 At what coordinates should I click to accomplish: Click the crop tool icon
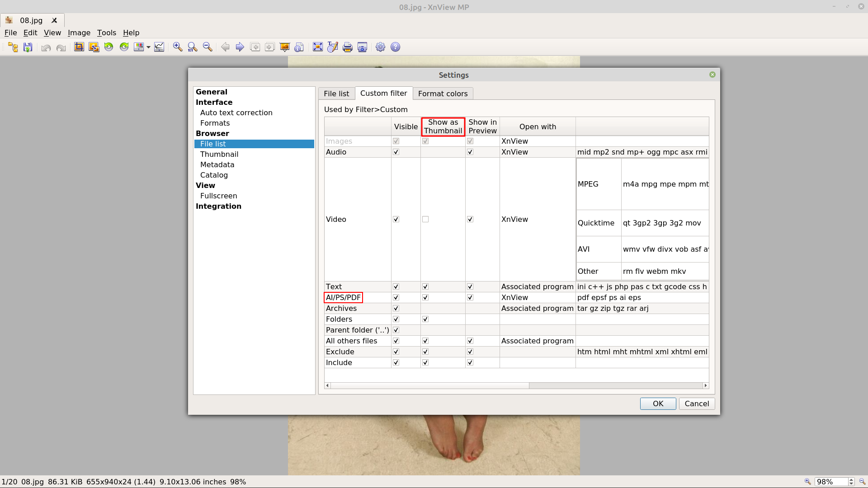[x=79, y=47]
